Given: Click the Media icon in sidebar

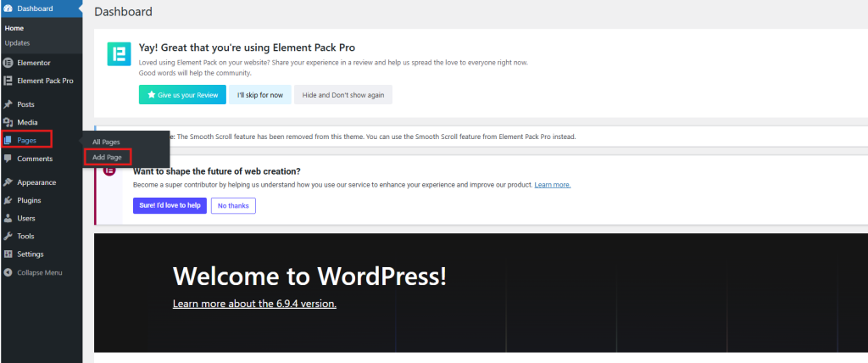Looking at the screenshot, I should point(8,122).
